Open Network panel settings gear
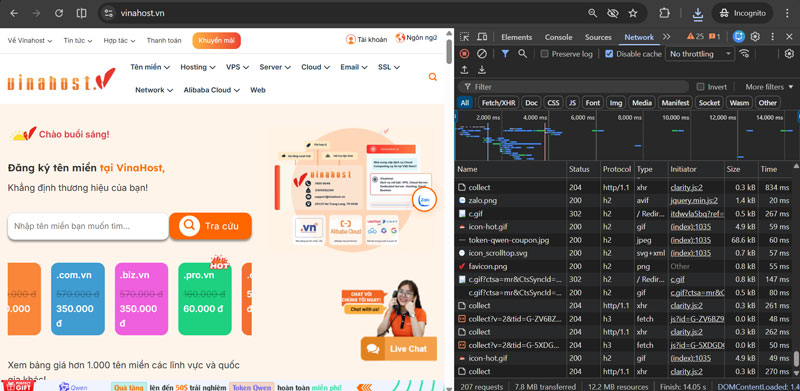Screen dimensions: 800x391 (789, 54)
